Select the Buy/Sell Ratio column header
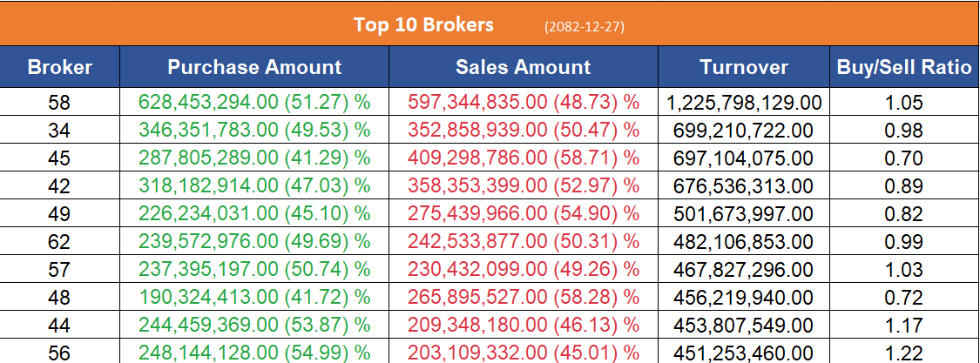The image size is (980, 363). 903,67
